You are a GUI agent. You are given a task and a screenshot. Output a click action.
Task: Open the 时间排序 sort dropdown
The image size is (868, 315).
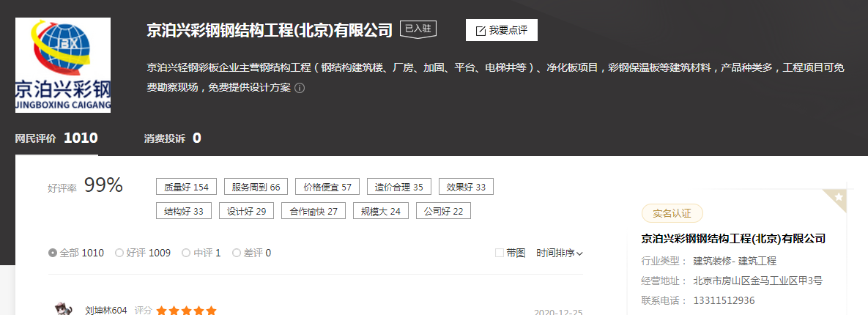pos(560,253)
